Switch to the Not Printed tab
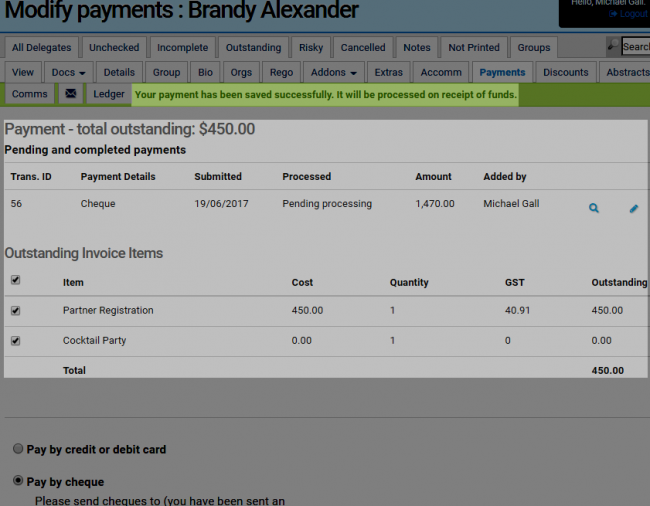The height and width of the screenshot is (506, 650). coord(474,48)
